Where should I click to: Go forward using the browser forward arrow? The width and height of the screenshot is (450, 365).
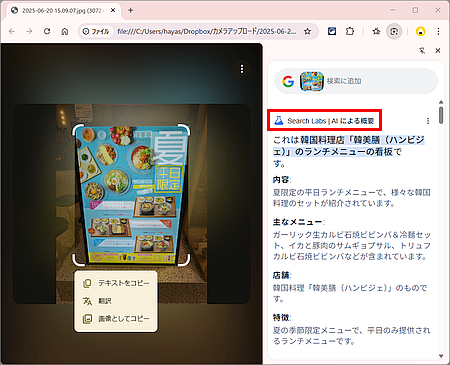[x=29, y=31]
